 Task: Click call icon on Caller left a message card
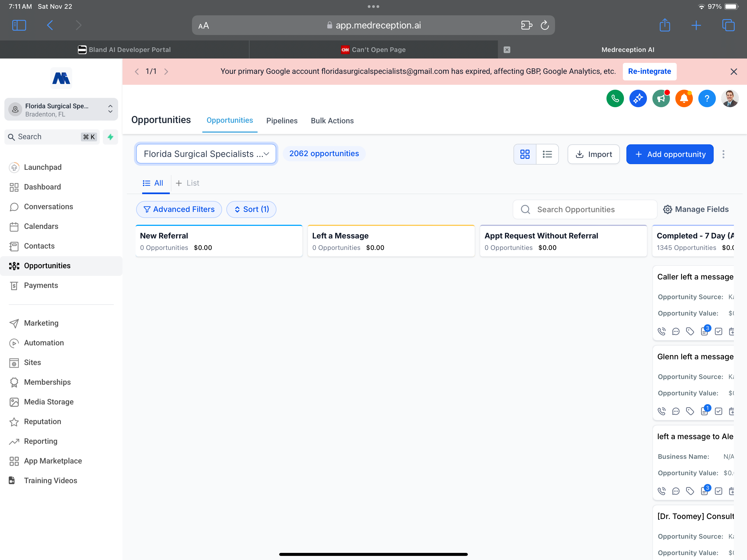(662, 332)
